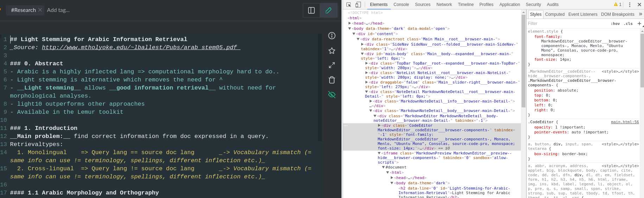Open the Security tab
Screen dimensions: 644x198
click(533, 5)
